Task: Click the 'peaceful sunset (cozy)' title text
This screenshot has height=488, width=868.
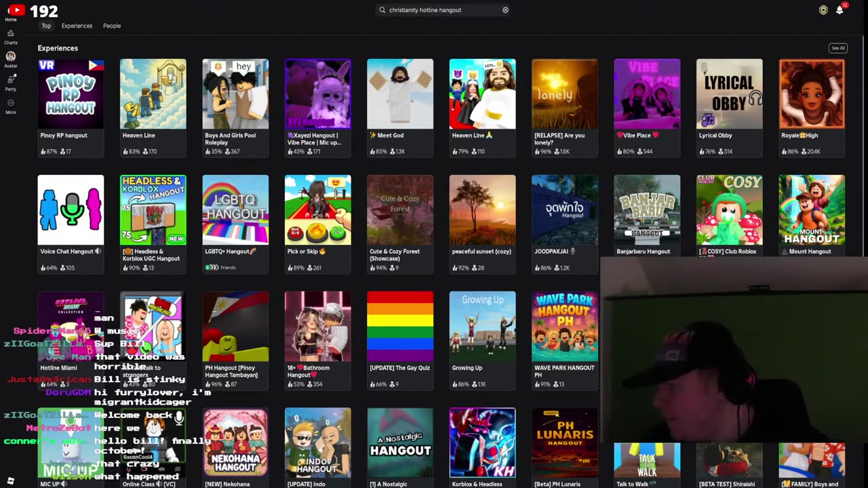Action: click(481, 251)
